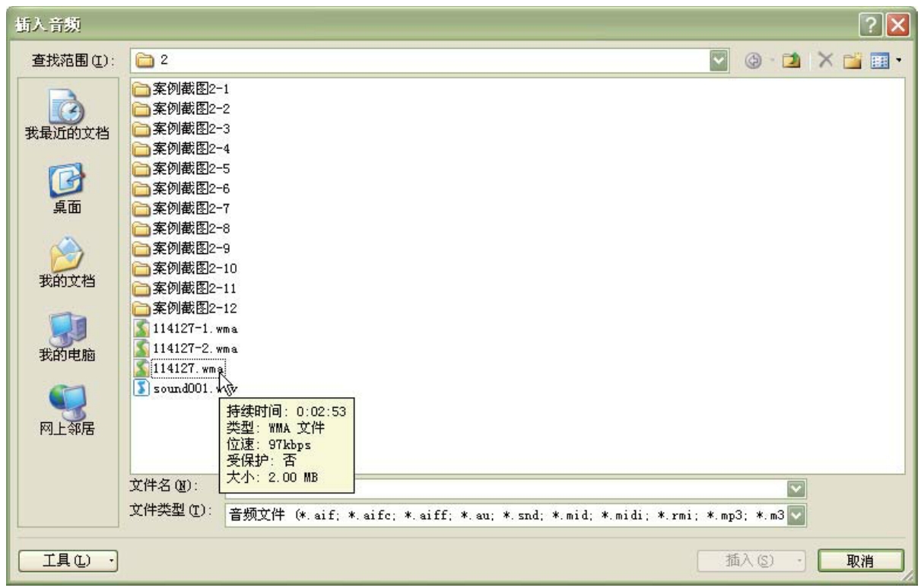Expand the 文件类型 file type dropdown
921x588 pixels.
[797, 516]
